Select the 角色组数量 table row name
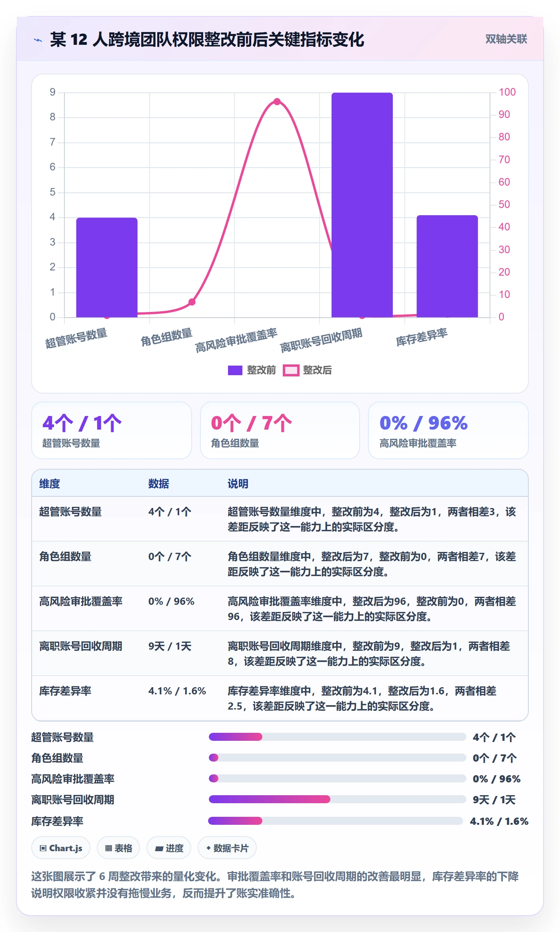 pyautogui.click(x=65, y=556)
